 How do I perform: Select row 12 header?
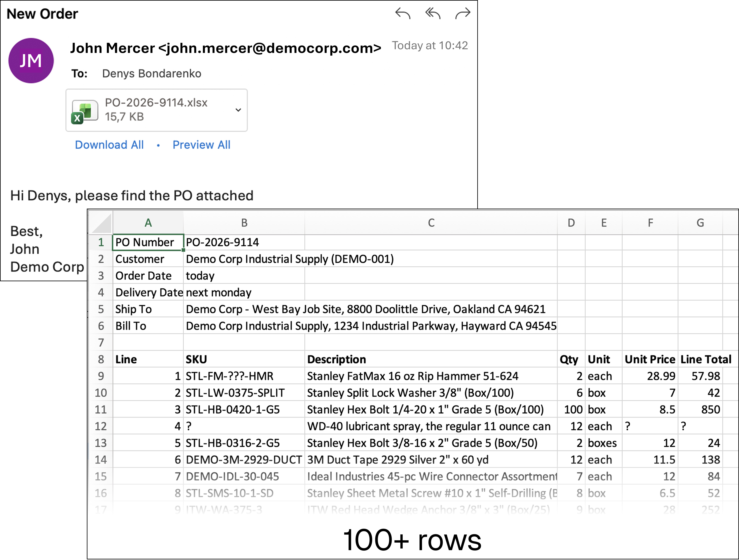coord(101,426)
